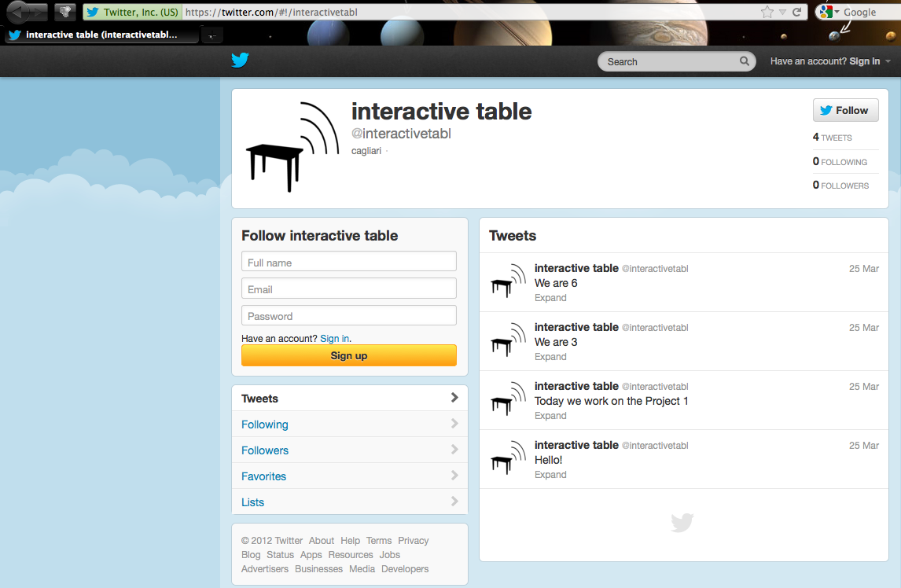Select the Tweets sidebar item
The width and height of the screenshot is (901, 588).
click(349, 398)
